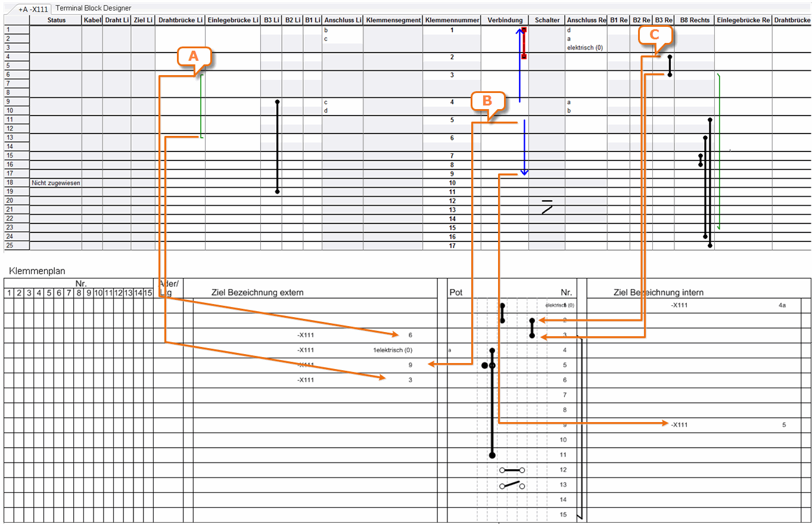
Task: Select the Anschluss Re column header
Action: [587, 20]
